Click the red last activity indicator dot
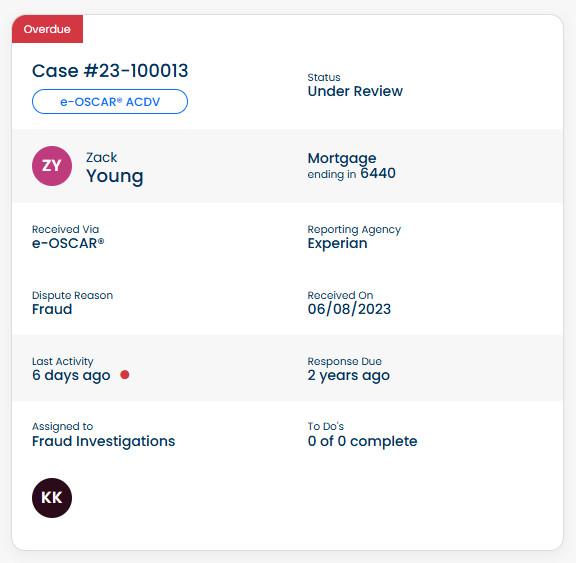576x563 pixels. click(125, 375)
